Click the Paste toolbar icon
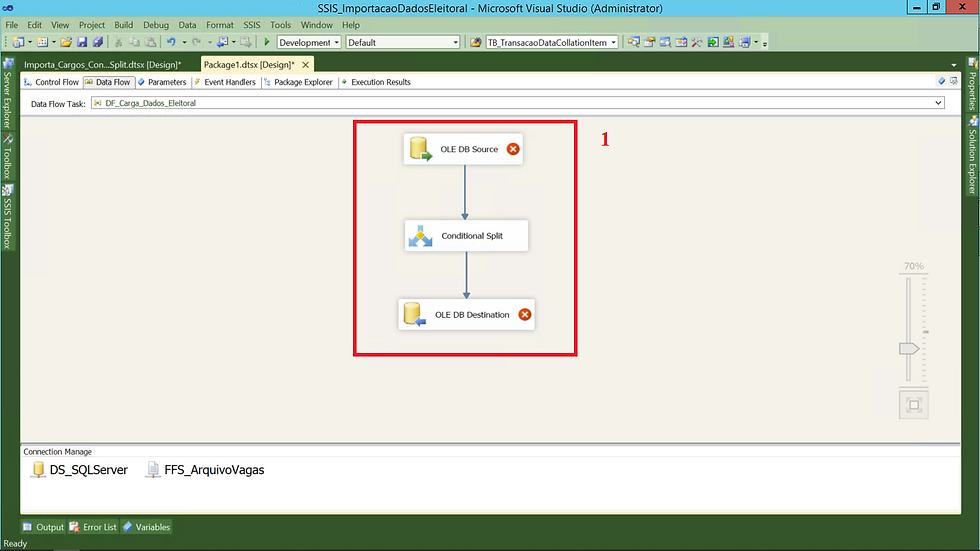 (x=151, y=42)
